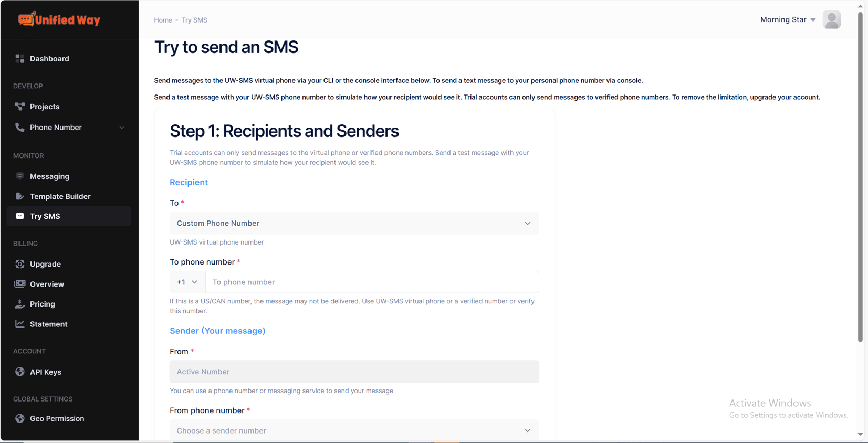Click the Upgrade icon under Billing
This screenshot has width=868, height=443.
[20, 264]
